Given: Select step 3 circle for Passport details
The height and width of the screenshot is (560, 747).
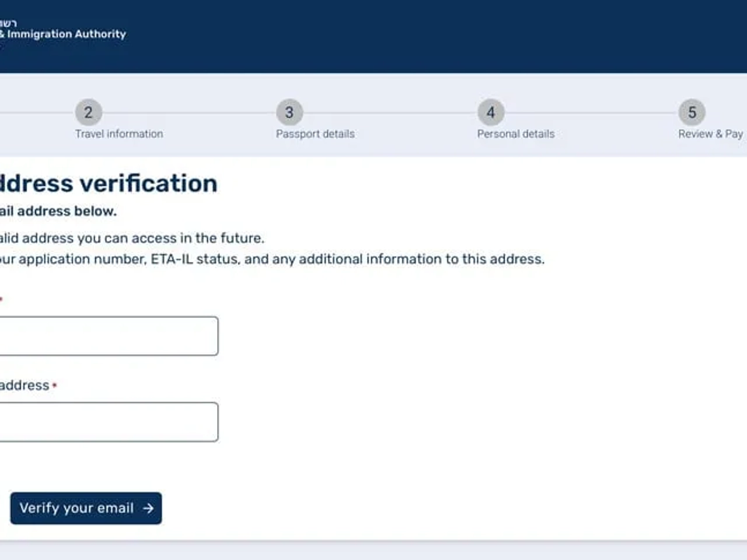Looking at the screenshot, I should [x=289, y=112].
